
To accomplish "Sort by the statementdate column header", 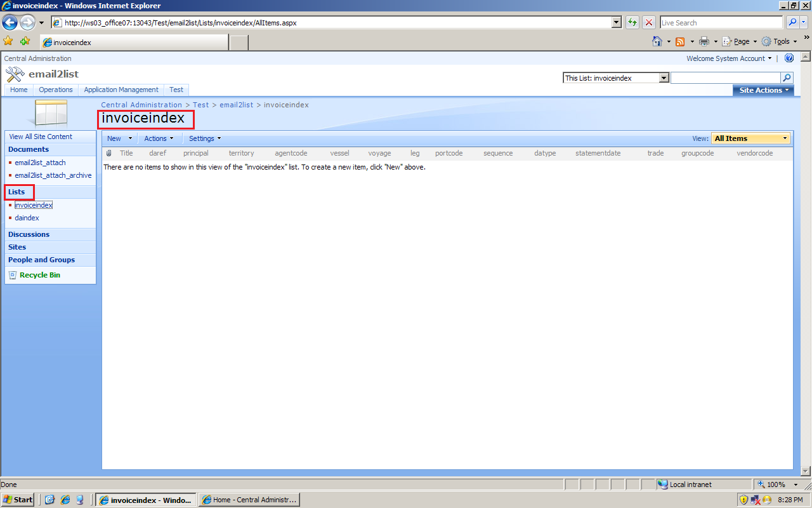I will pos(598,153).
